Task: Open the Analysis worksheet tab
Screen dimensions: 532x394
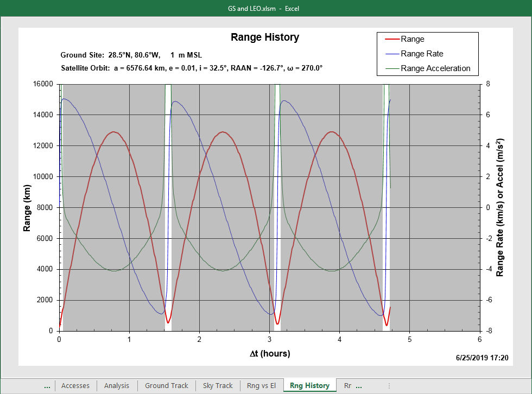Action: [117, 385]
